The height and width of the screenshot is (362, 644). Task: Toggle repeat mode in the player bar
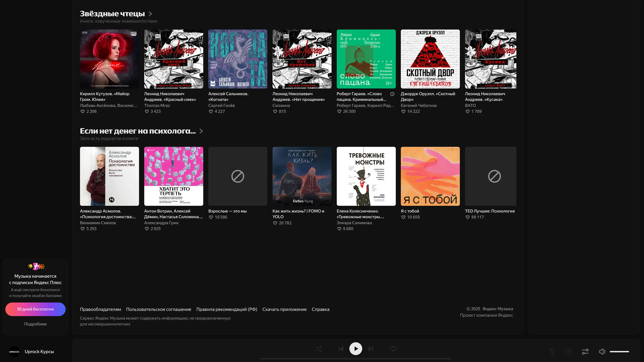[x=393, y=349]
